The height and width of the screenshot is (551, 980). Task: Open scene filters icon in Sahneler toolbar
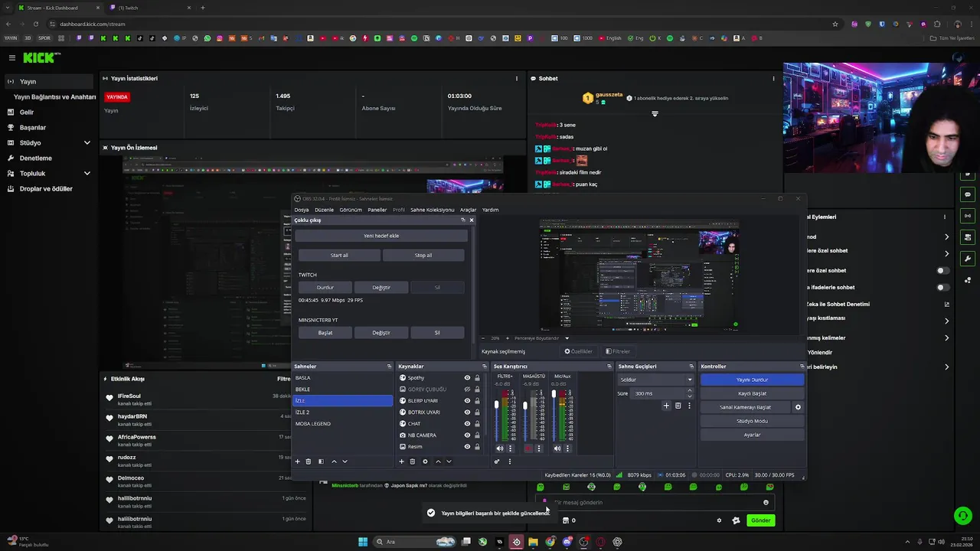point(321,461)
